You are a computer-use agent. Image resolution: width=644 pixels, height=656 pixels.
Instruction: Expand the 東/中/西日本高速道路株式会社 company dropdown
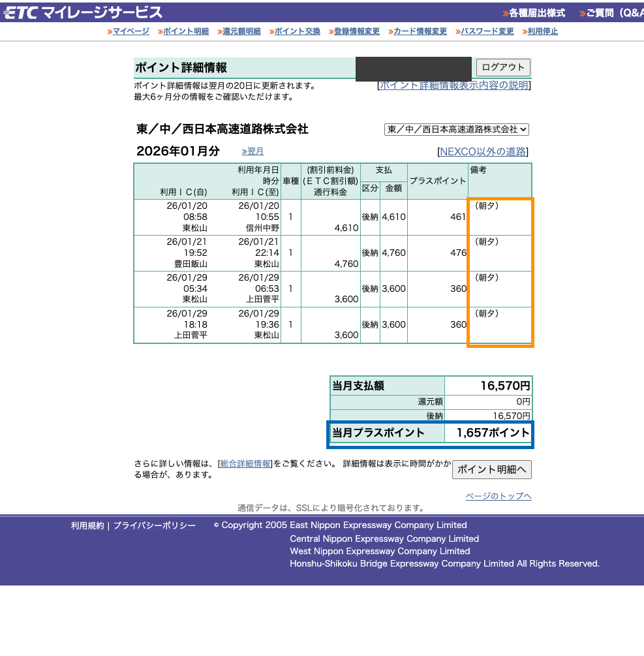point(456,129)
